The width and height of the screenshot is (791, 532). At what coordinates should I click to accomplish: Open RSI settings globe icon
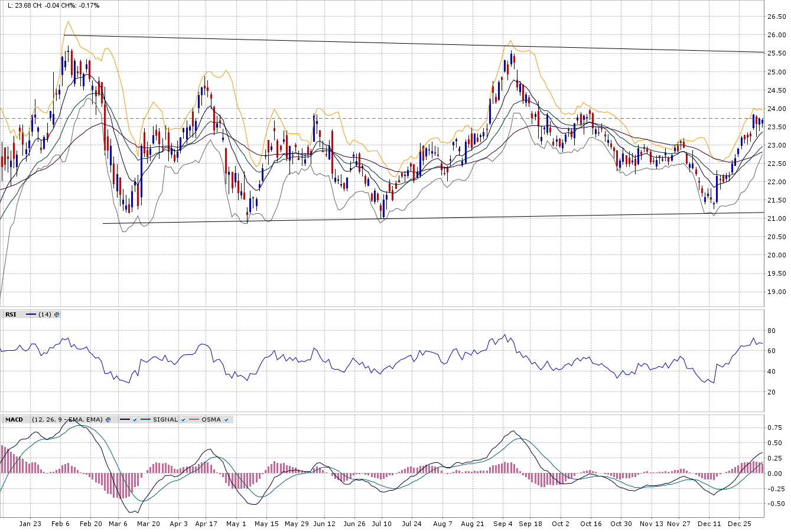pyautogui.click(x=57, y=315)
